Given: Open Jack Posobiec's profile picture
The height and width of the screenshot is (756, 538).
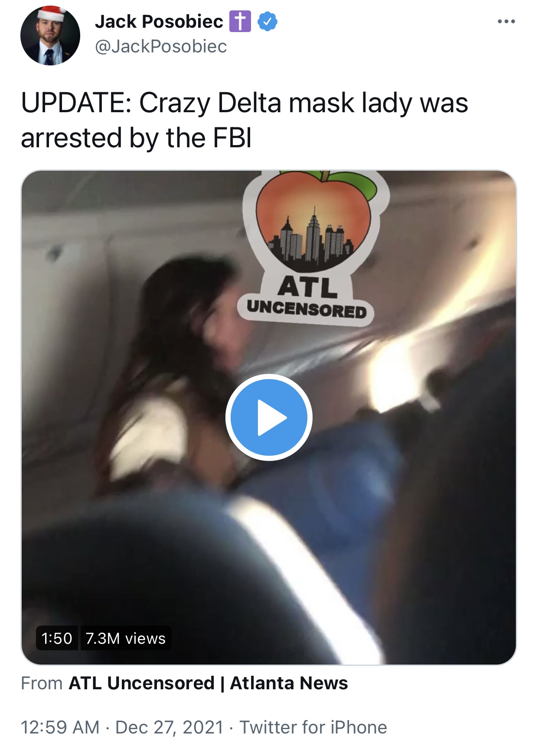Looking at the screenshot, I should (50, 36).
